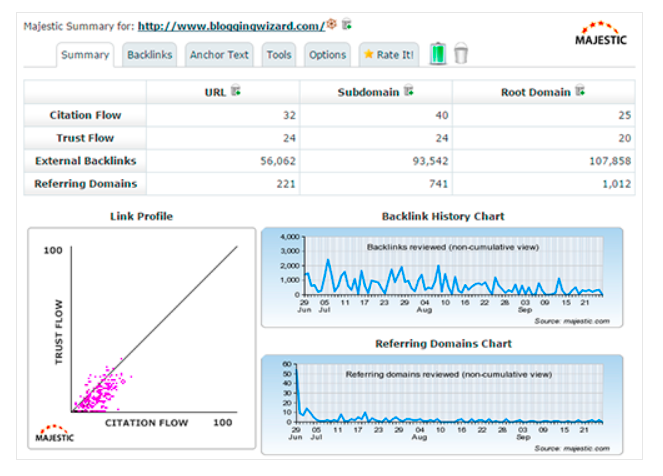Click the Root Domain column header text
663x476 pixels.
(536, 92)
